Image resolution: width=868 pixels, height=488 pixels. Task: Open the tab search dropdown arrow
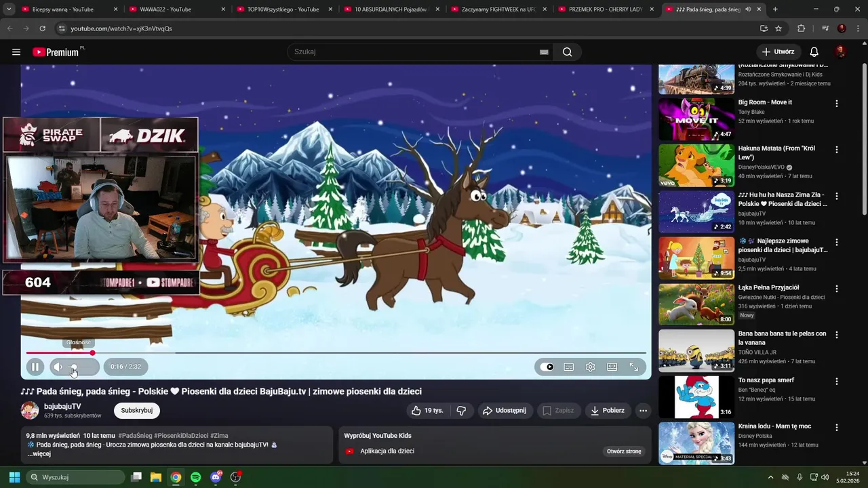(x=9, y=9)
